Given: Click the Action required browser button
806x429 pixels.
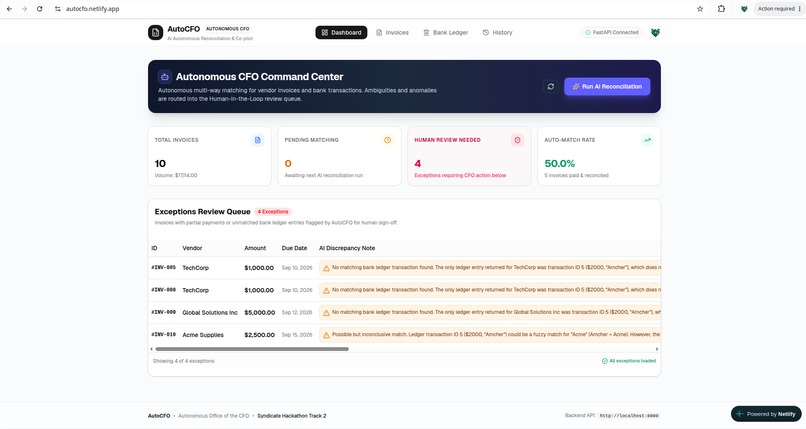Looking at the screenshot, I should point(777,9).
